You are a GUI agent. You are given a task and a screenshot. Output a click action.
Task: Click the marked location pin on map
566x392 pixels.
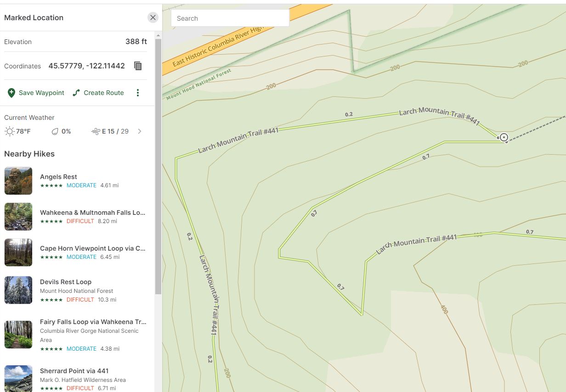pyautogui.click(x=504, y=137)
